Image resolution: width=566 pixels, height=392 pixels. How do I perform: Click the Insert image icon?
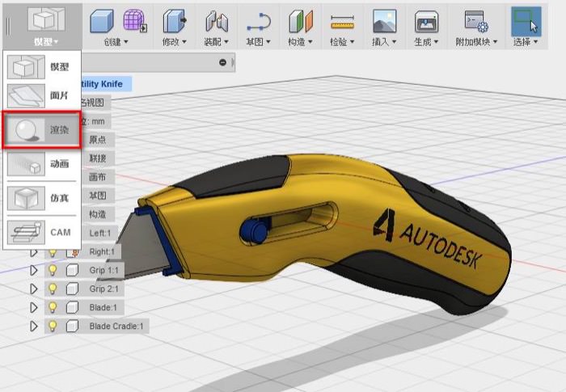pyautogui.click(x=384, y=21)
